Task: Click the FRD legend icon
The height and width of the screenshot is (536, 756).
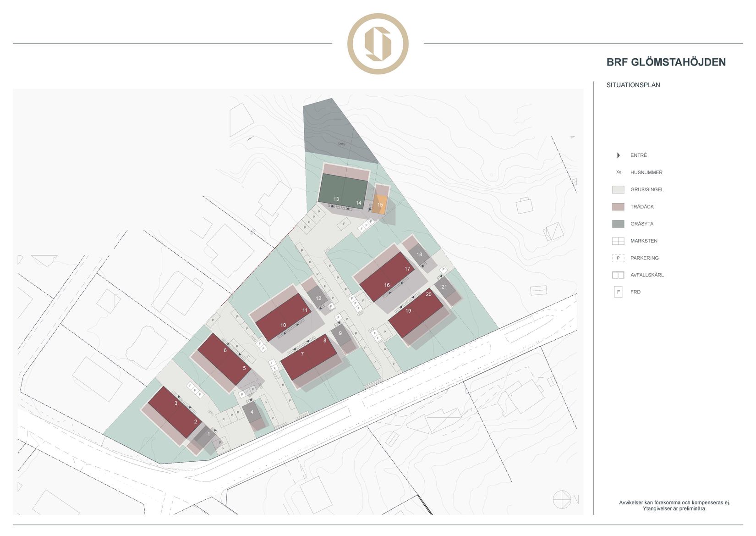Action: coord(618,292)
